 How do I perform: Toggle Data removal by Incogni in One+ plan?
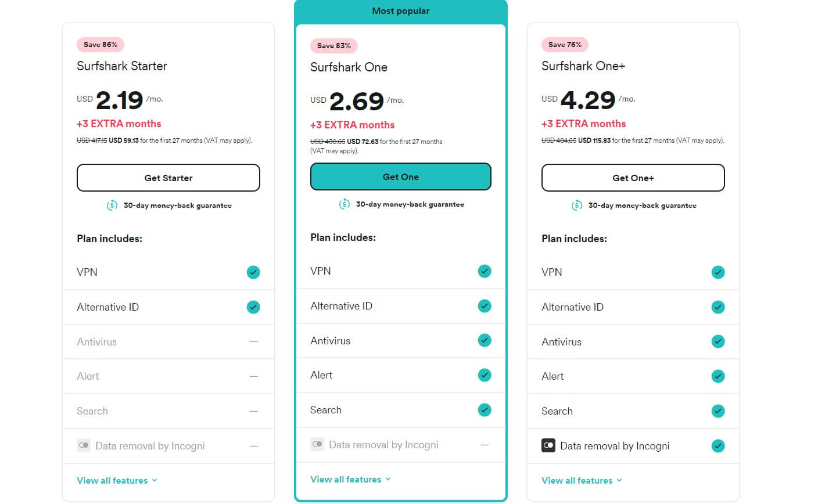pos(548,446)
